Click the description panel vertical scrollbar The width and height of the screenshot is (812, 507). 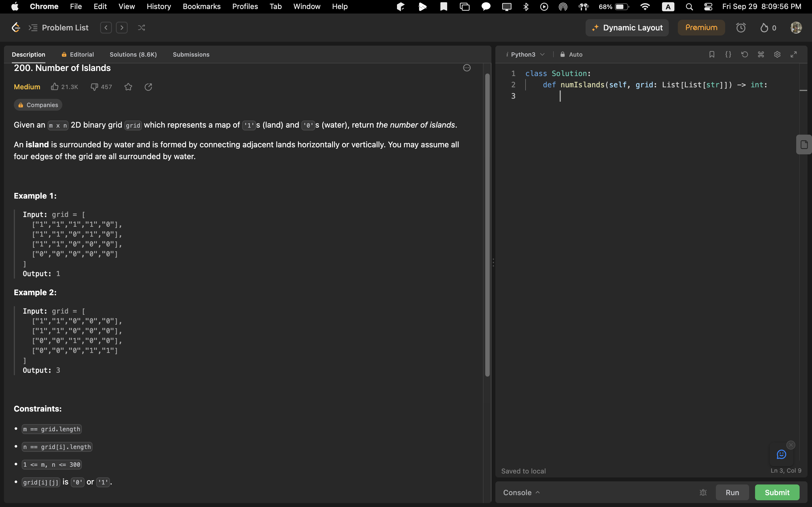tap(487, 225)
